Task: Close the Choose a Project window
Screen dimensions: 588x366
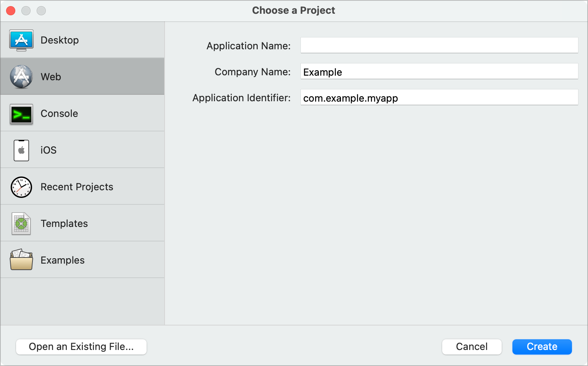Action: [x=11, y=11]
